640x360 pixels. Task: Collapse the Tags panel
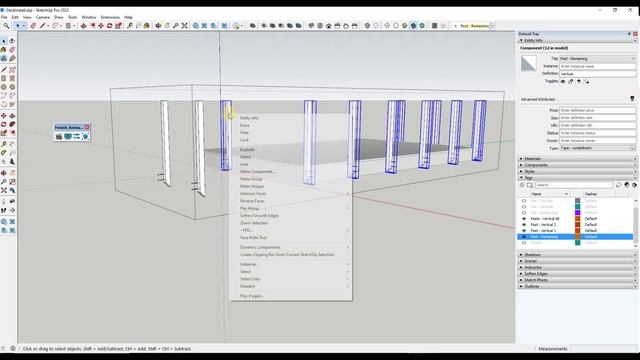pyautogui.click(x=578, y=178)
